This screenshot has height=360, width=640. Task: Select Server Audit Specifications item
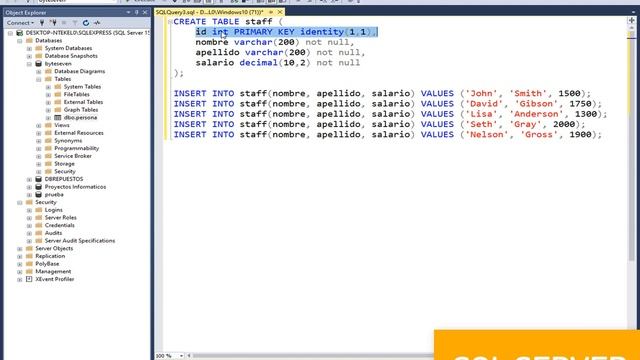tap(80, 241)
